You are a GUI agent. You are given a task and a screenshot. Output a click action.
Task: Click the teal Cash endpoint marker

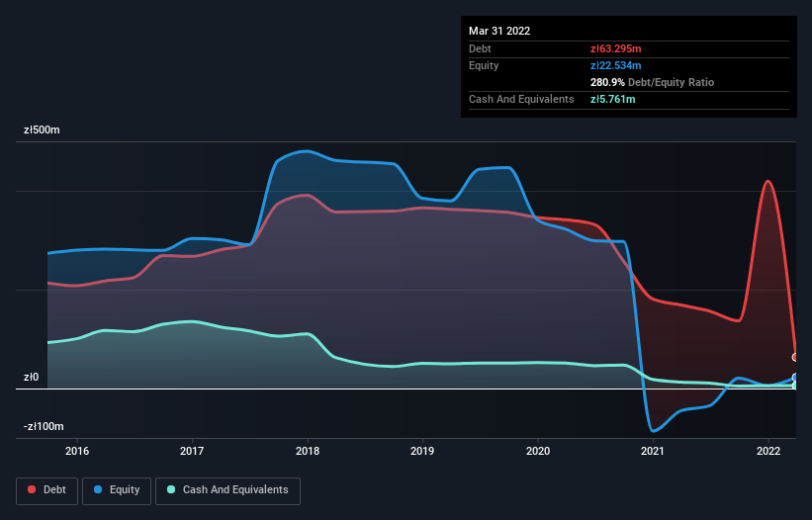point(795,386)
